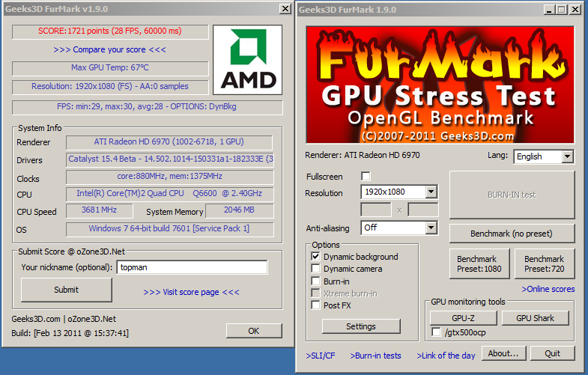
Task: Close the FurMark v1.9.0 score window
Action: point(285,9)
